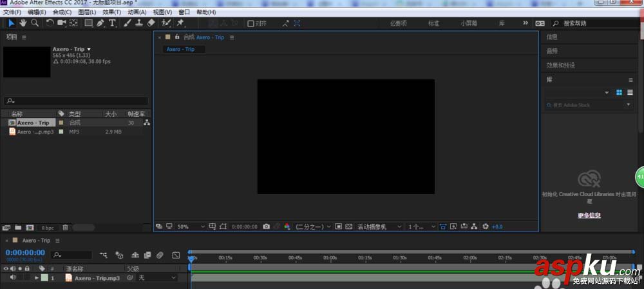Reset exposure icon in viewer footer
644x289 pixels.
tap(486, 227)
